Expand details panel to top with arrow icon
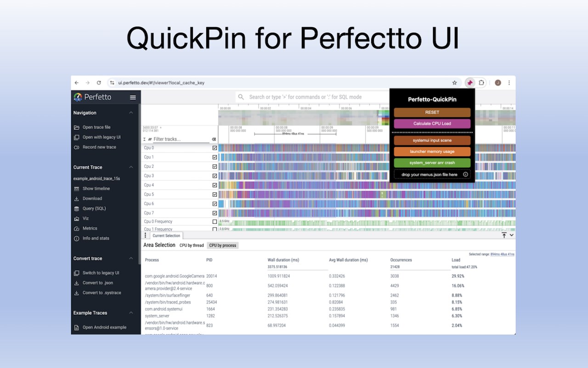The height and width of the screenshot is (368, 588). (x=504, y=235)
